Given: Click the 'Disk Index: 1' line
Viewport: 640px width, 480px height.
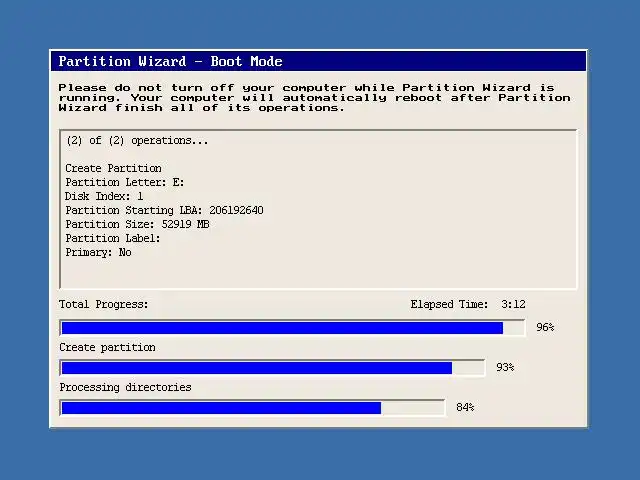Looking at the screenshot, I should point(104,196).
